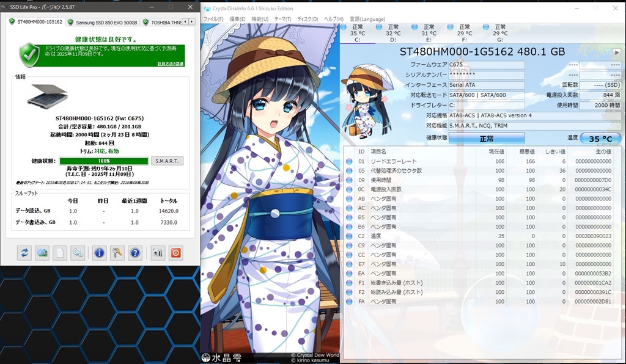This screenshot has width=626, height=364.
Task: Select drive F: in CrystalDiskInfo
Action: point(465,33)
